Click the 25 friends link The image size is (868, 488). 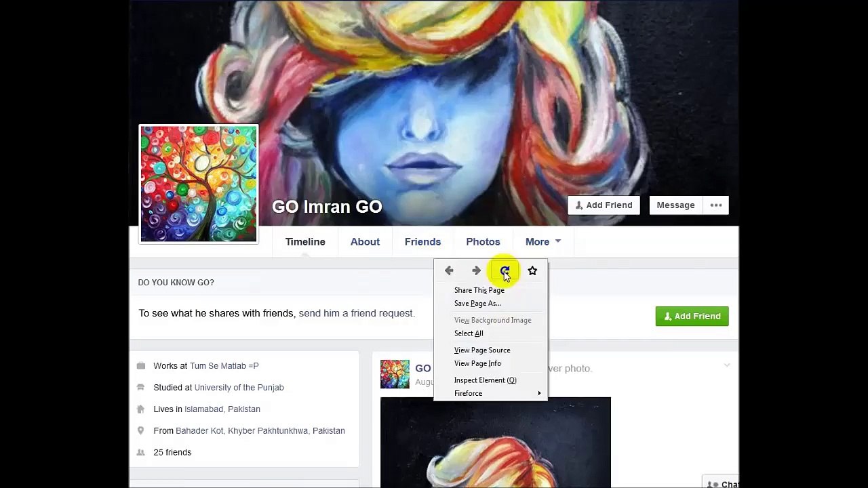(x=172, y=453)
